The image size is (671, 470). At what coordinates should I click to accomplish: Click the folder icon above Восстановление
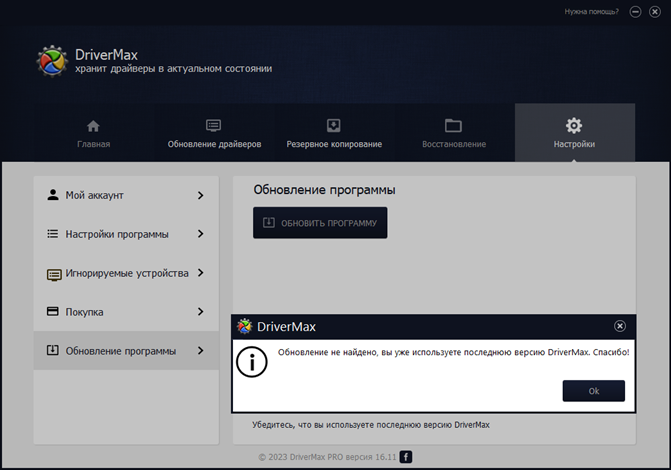[453, 125]
